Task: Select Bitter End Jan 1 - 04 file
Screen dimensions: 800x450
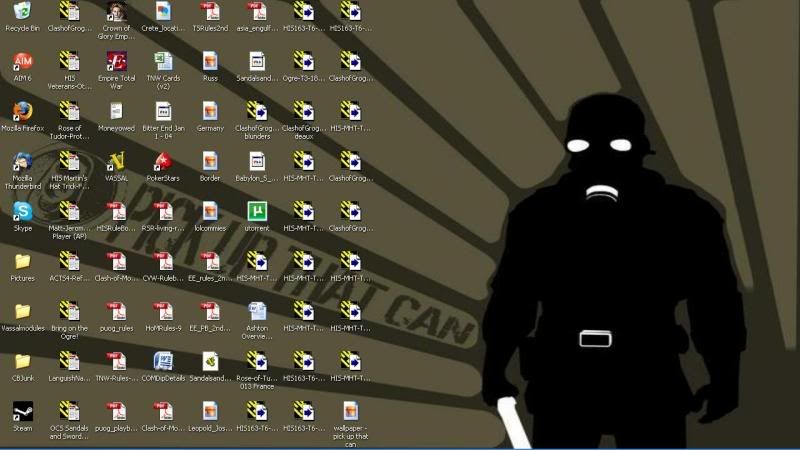Action: [x=163, y=111]
